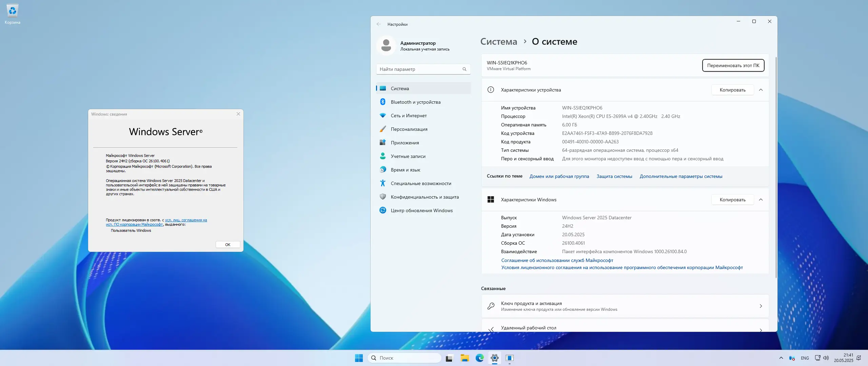868x366 pixels.
Task: Launch Microsoft Edge from the taskbar
Action: [x=479, y=358]
